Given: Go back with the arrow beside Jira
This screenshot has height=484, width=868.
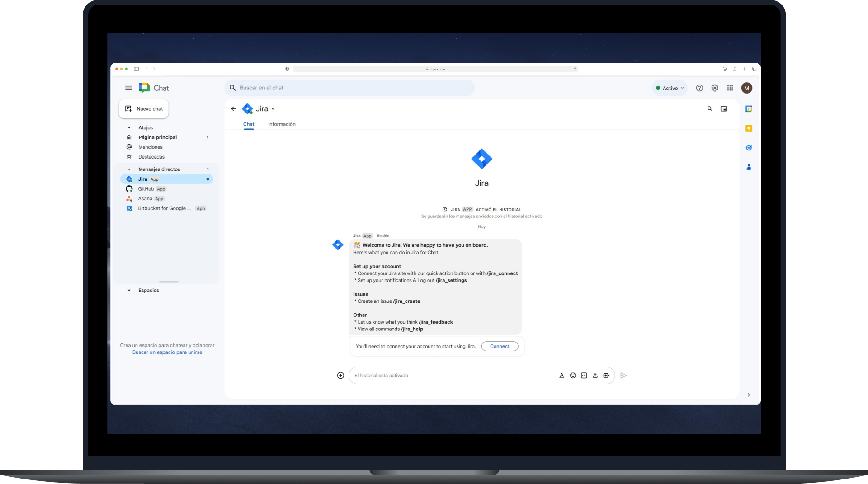Looking at the screenshot, I should point(233,109).
